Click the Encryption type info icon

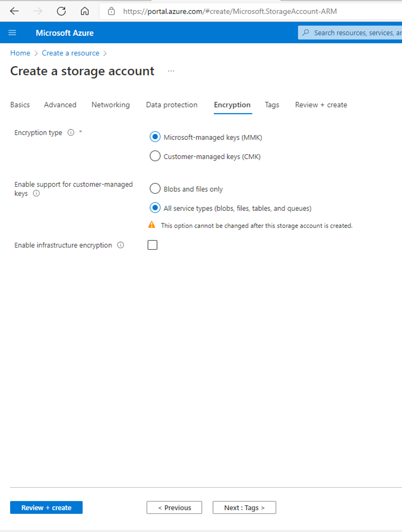[x=70, y=133]
